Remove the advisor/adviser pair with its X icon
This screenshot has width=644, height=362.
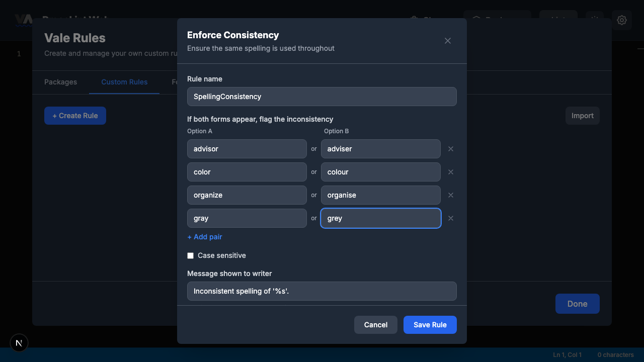pos(450,148)
